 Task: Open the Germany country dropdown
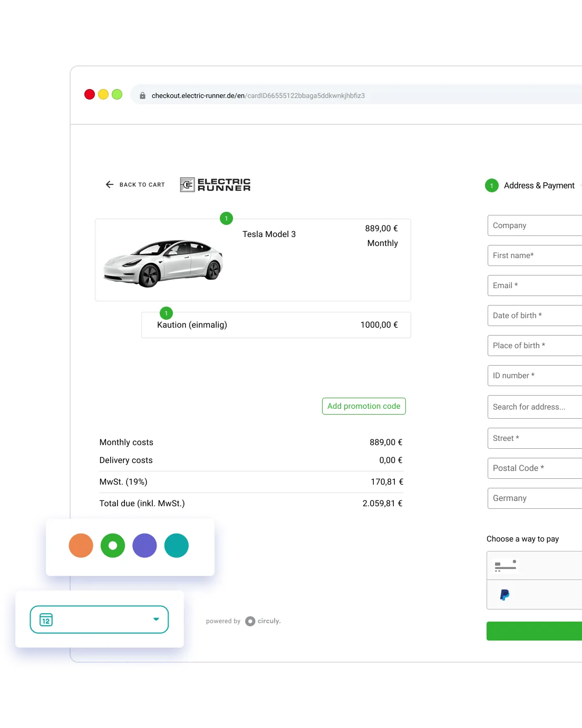535,498
